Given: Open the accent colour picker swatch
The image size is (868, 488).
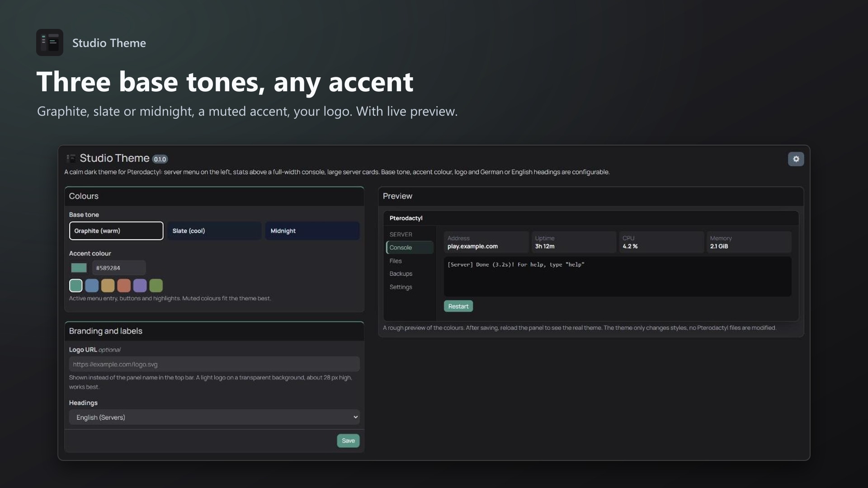Looking at the screenshot, I should [x=79, y=268].
